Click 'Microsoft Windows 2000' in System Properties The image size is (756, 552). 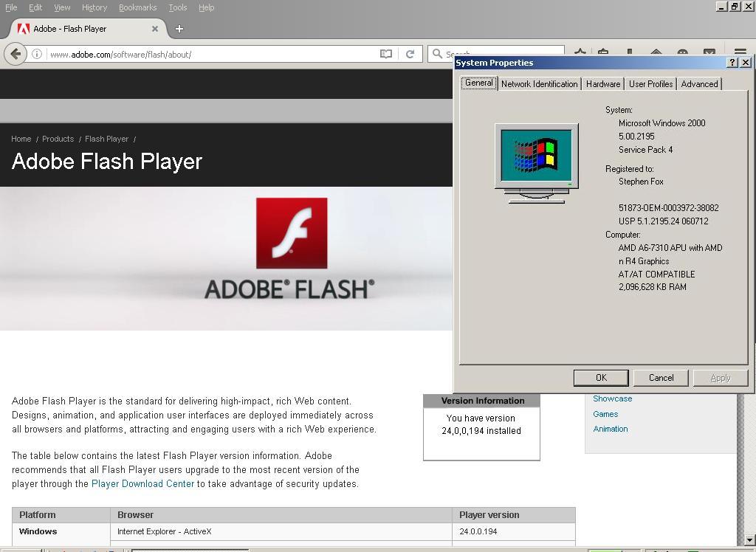pos(662,123)
